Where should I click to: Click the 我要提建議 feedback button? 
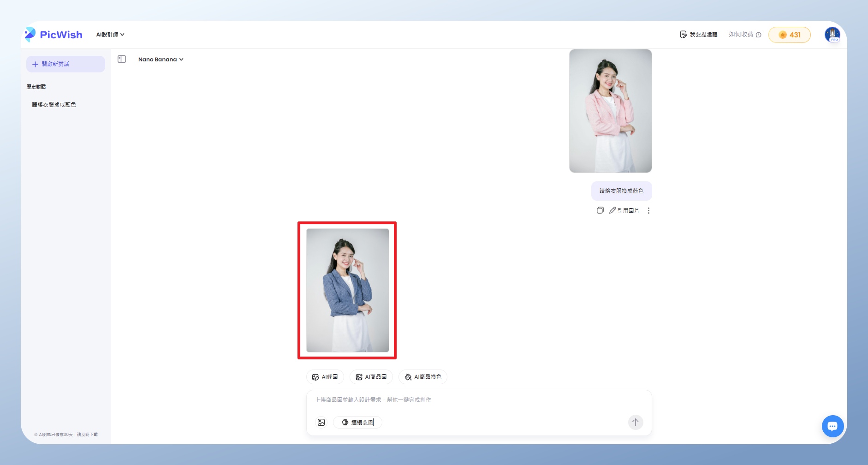698,35
